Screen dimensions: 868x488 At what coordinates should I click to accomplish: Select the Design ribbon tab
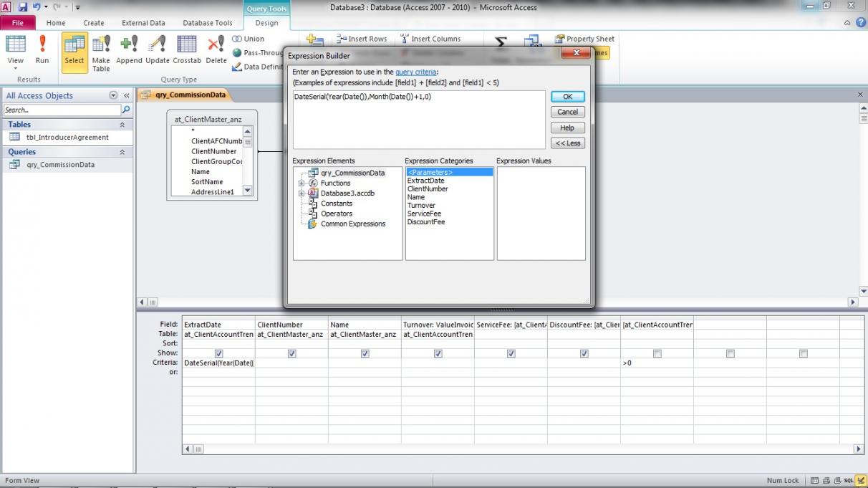[x=266, y=23]
